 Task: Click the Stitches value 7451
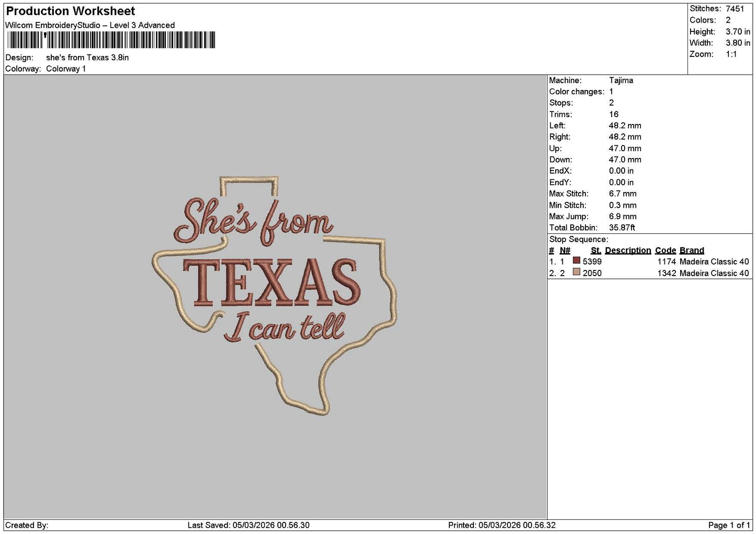click(x=735, y=8)
